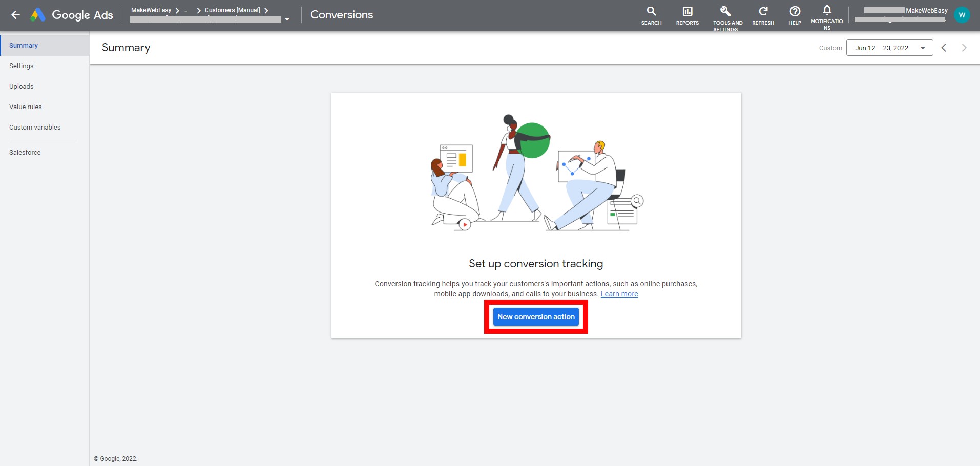Open the account avatar in top right
The height and width of the screenshot is (466, 980).
(962, 14)
